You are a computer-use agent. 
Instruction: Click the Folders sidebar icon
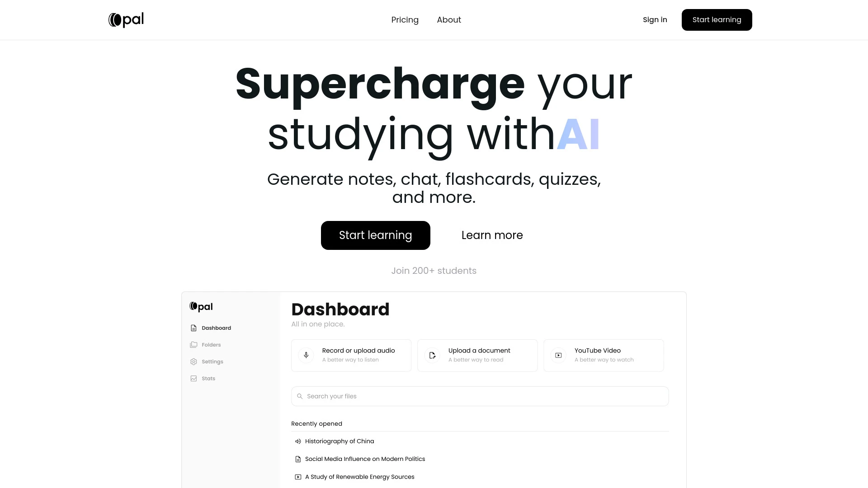pos(194,344)
